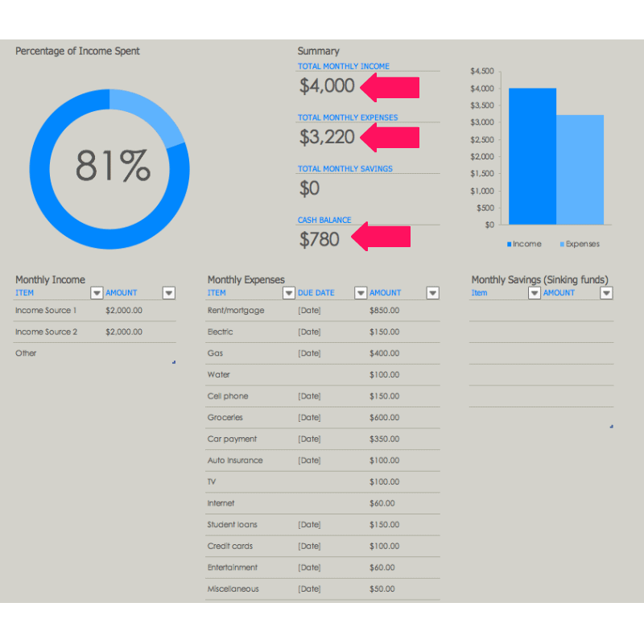Select the Other income item cell

(x=26, y=353)
